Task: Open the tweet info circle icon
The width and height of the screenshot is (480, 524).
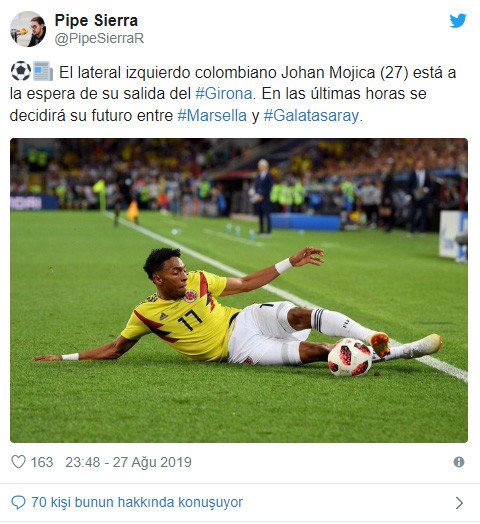Action: 459,462
